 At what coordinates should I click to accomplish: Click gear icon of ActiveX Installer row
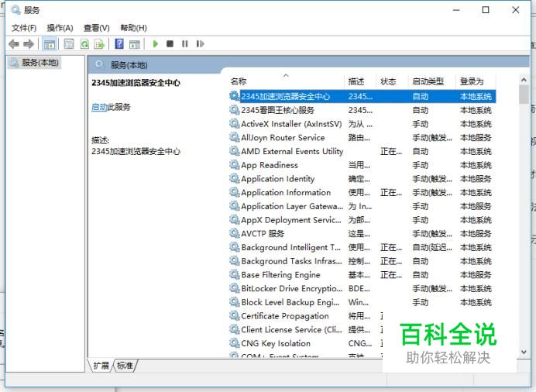click(234, 123)
